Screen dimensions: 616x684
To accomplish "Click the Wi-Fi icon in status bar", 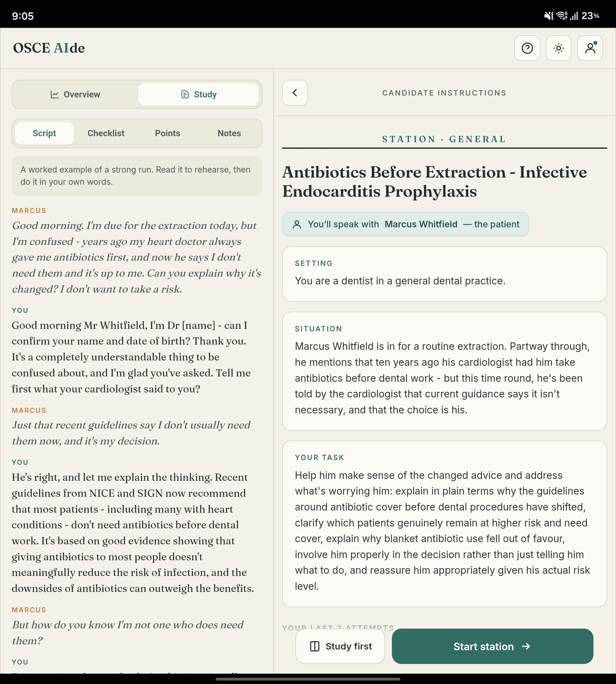I will pos(562,16).
